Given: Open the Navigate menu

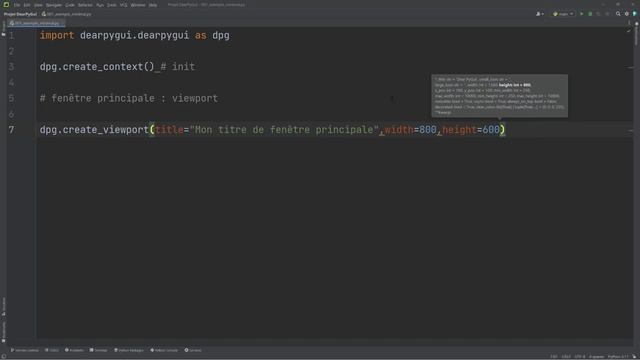Looking at the screenshot, I should point(53,5).
